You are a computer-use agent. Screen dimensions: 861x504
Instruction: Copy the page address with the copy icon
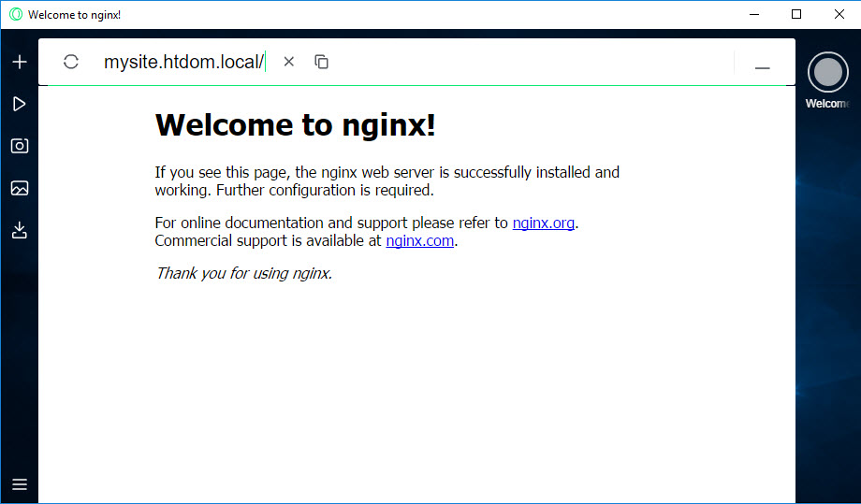click(321, 62)
